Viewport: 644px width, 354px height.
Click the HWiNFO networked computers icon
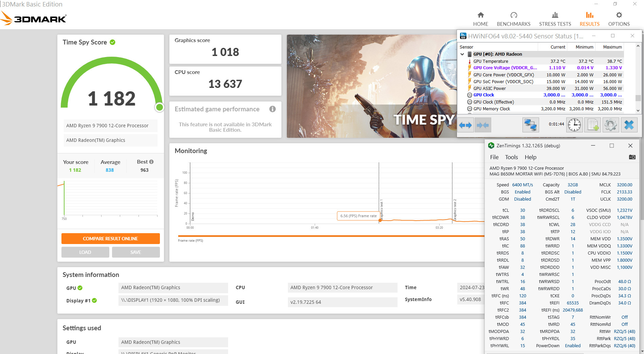[x=530, y=125]
